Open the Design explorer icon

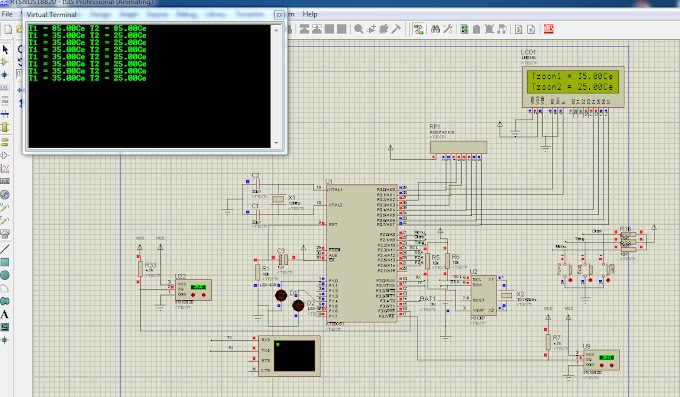tap(464, 29)
